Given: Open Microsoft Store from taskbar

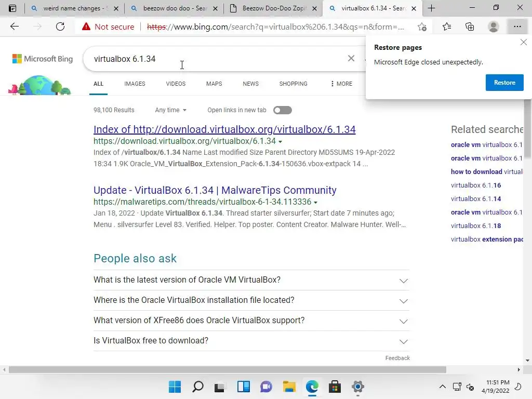Looking at the screenshot, I should (x=335, y=387).
